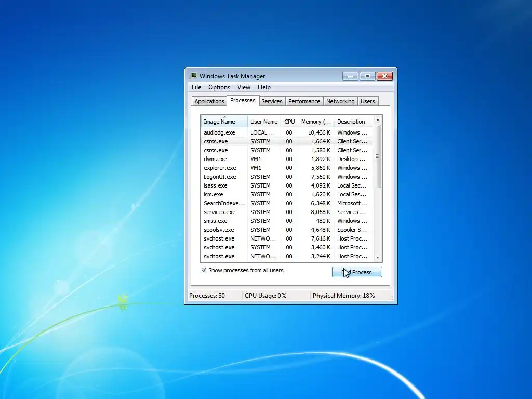Viewport: 532px width, 399px height.
Task: Select the SearchIndexe... process row
Action: (287, 203)
